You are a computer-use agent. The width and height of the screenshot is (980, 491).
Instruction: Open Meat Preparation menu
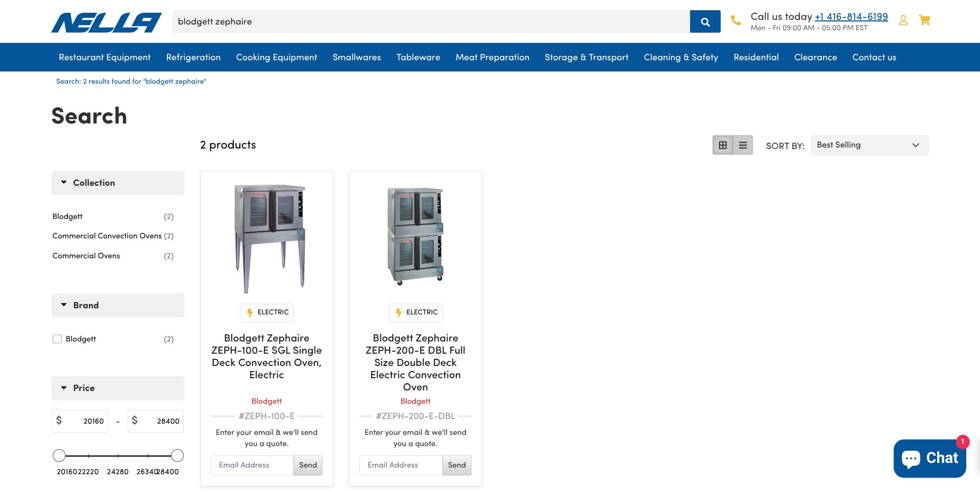point(493,57)
